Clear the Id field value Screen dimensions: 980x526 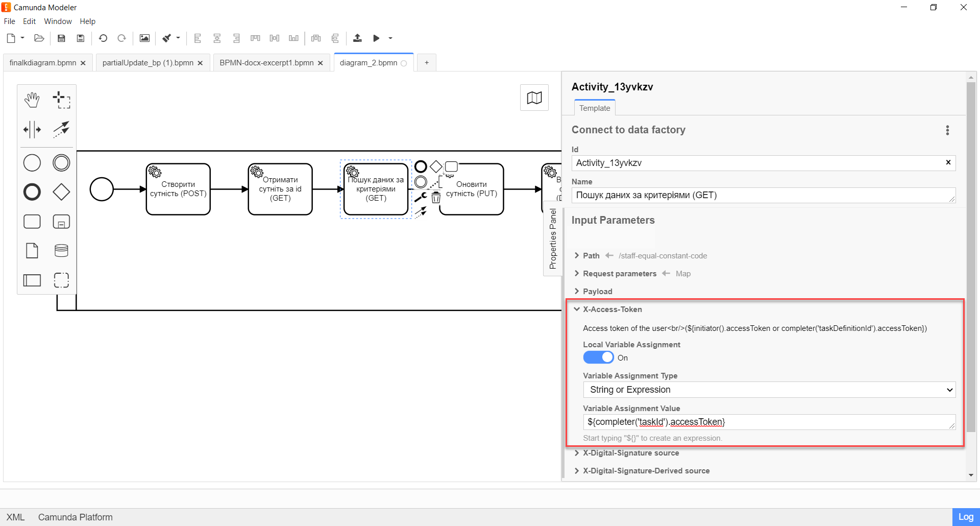coord(948,162)
